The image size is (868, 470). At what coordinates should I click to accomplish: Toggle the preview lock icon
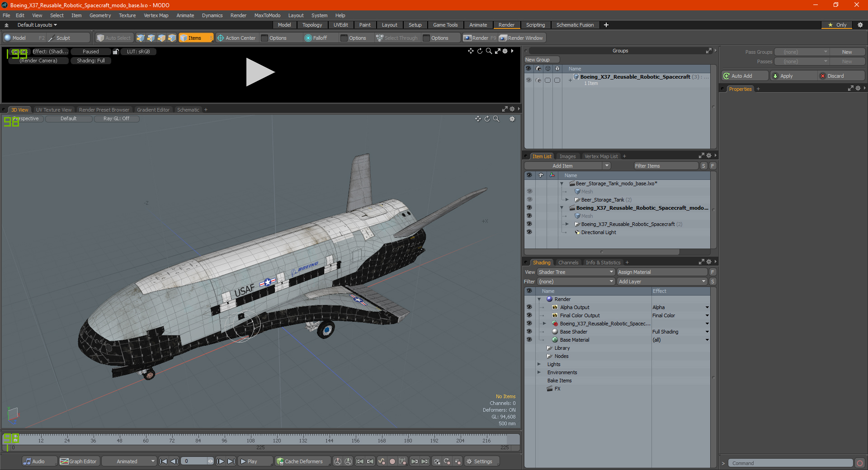tap(116, 52)
